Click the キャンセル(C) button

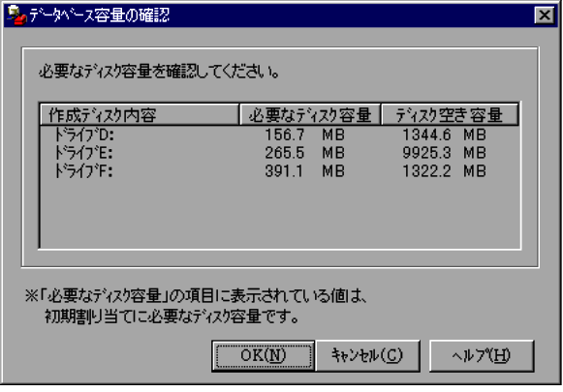(367, 356)
